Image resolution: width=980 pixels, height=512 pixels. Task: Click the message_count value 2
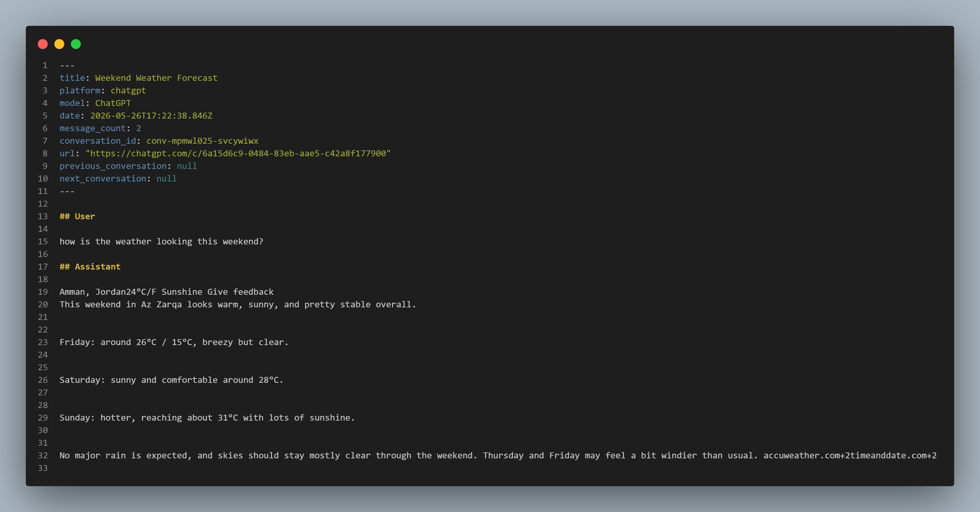[x=138, y=128]
